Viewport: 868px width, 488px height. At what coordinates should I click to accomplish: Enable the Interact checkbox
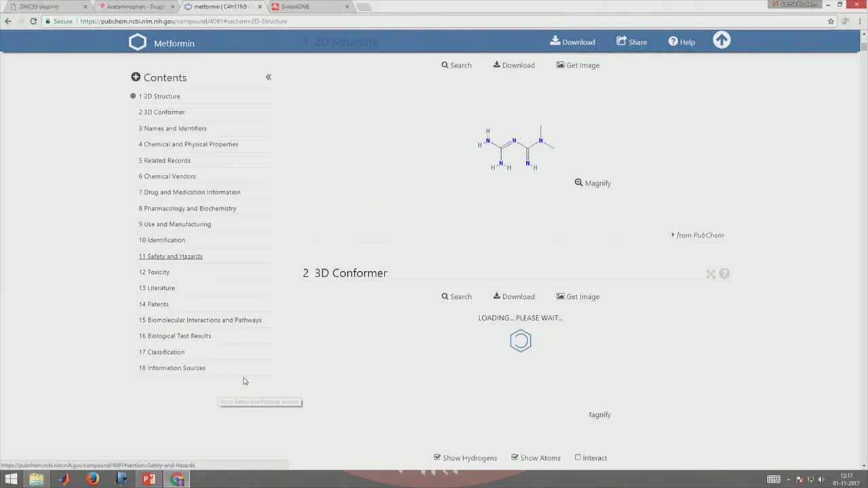(x=578, y=457)
